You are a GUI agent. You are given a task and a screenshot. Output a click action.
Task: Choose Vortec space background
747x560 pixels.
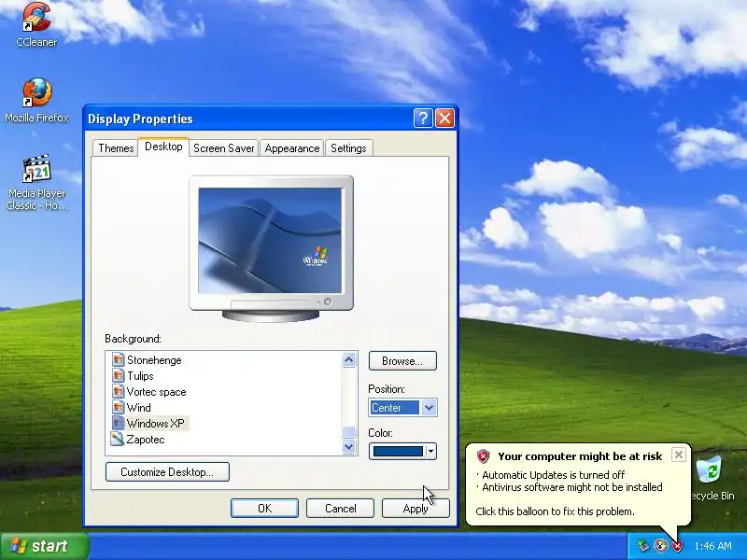tap(156, 392)
